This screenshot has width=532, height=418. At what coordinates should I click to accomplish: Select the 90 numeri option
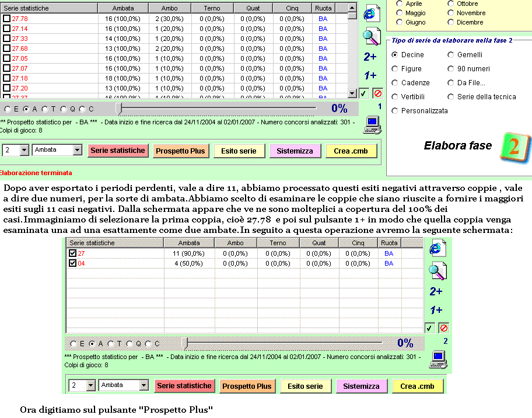[x=450, y=69]
